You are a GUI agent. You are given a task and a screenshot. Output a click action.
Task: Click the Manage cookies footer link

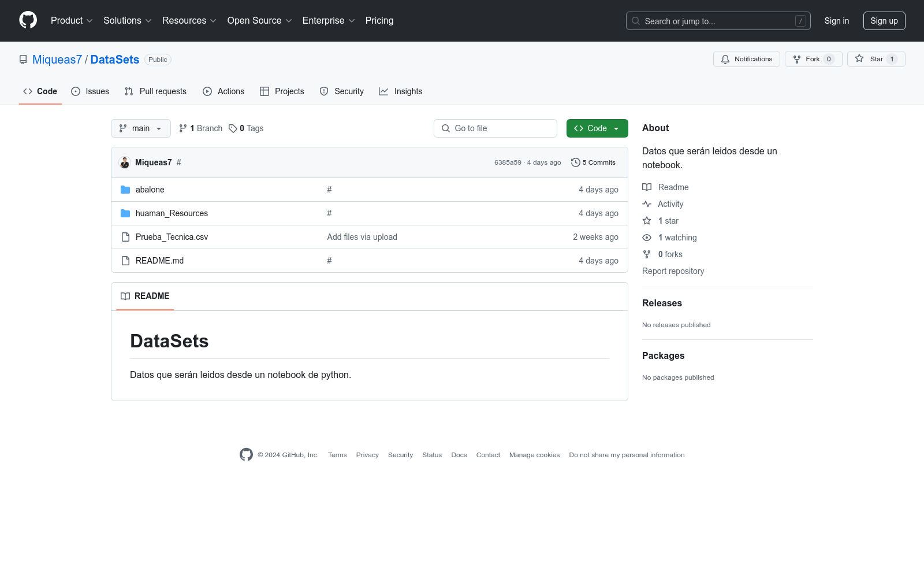pos(535,455)
